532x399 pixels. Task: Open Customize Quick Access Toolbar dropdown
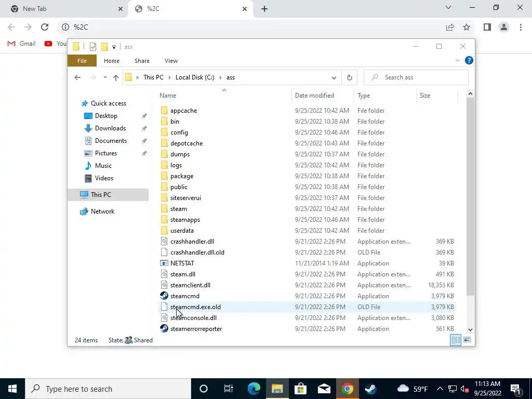[114, 47]
